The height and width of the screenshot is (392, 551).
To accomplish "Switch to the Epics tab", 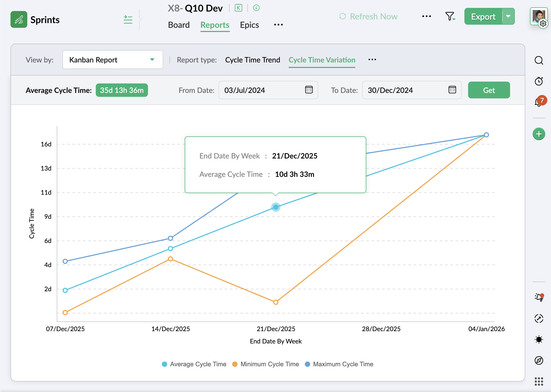I will pos(249,25).
